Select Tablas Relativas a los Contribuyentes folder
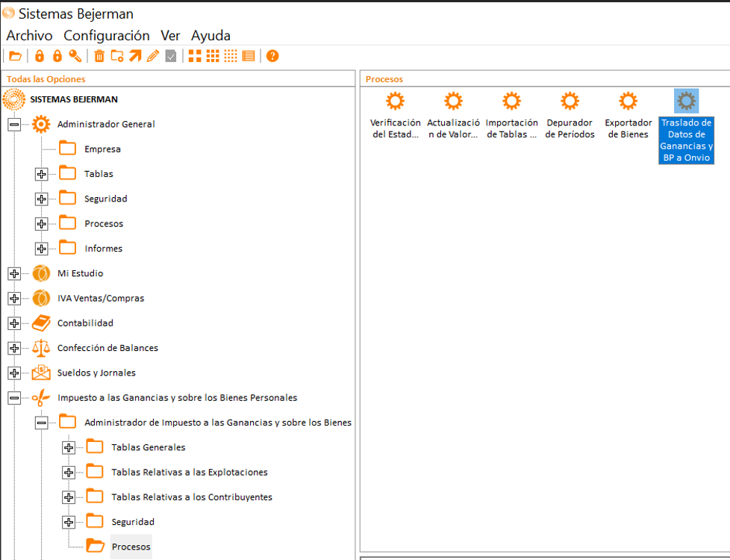 [192, 497]
